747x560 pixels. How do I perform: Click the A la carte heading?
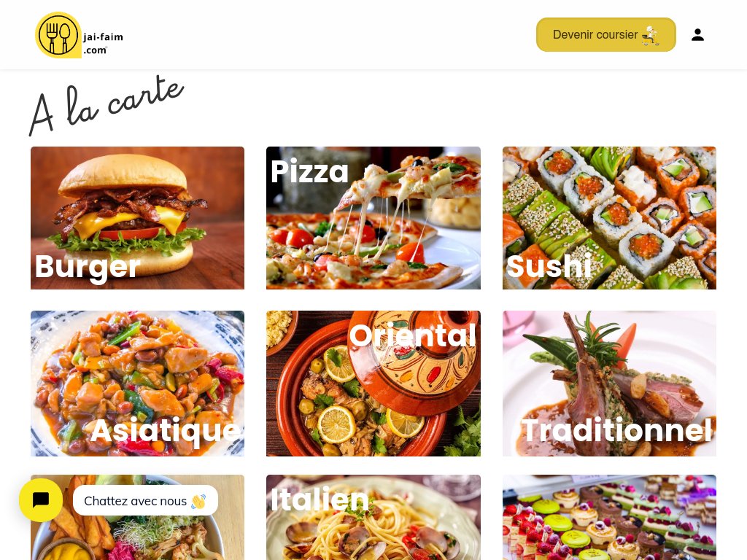pyautogui.click(x=107, y=105)
